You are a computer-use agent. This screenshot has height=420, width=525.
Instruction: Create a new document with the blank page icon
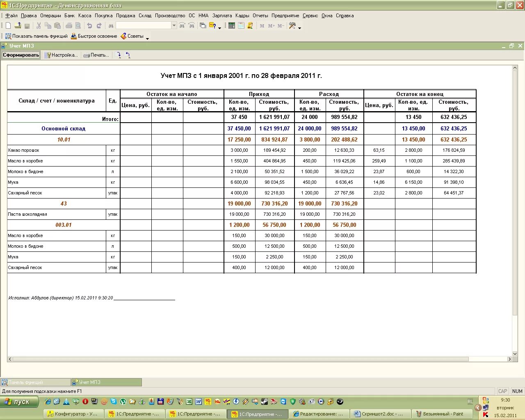[8, 25]
